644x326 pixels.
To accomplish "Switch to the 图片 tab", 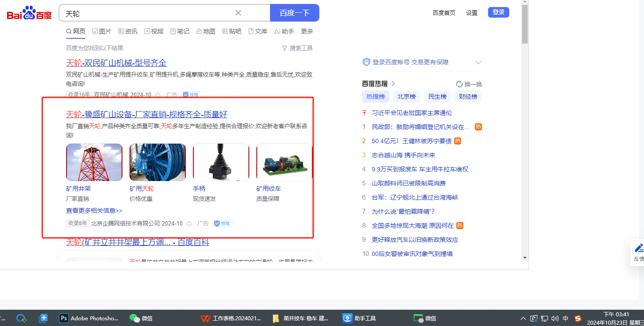I will [x=102, y=31].
